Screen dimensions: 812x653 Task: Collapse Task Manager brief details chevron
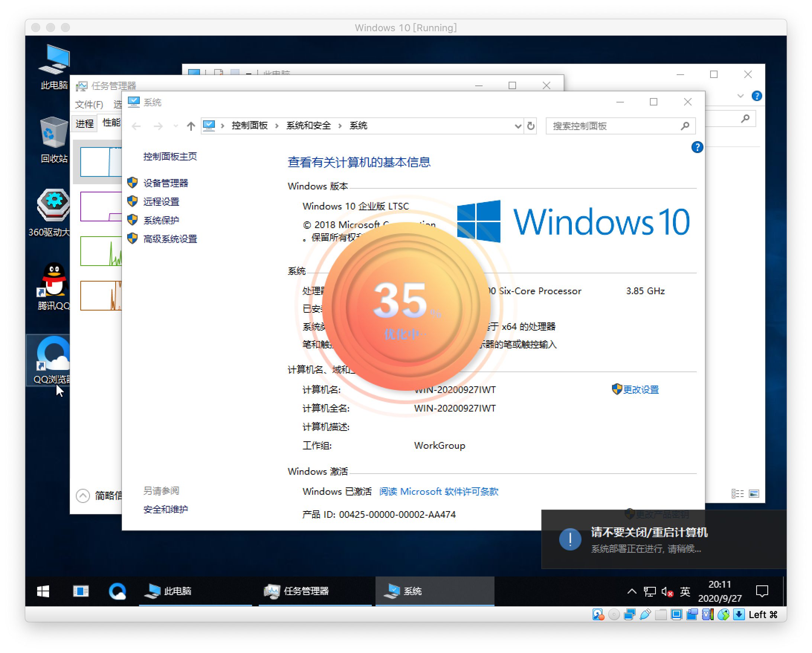pyautogui.click(x=83, y=495)
